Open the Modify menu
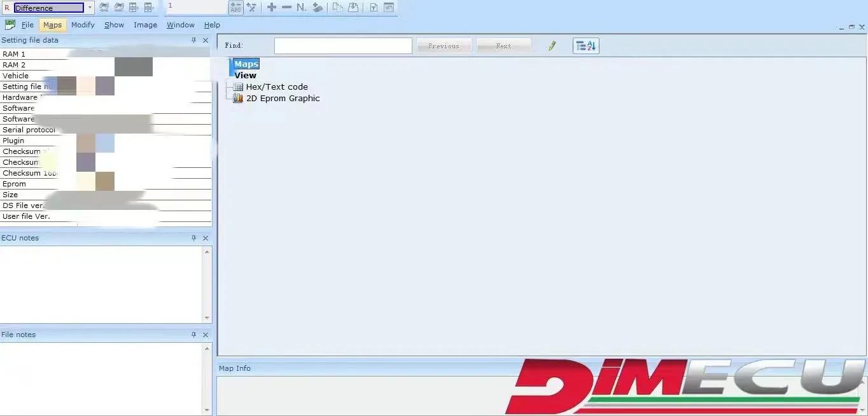 (83, 25)
